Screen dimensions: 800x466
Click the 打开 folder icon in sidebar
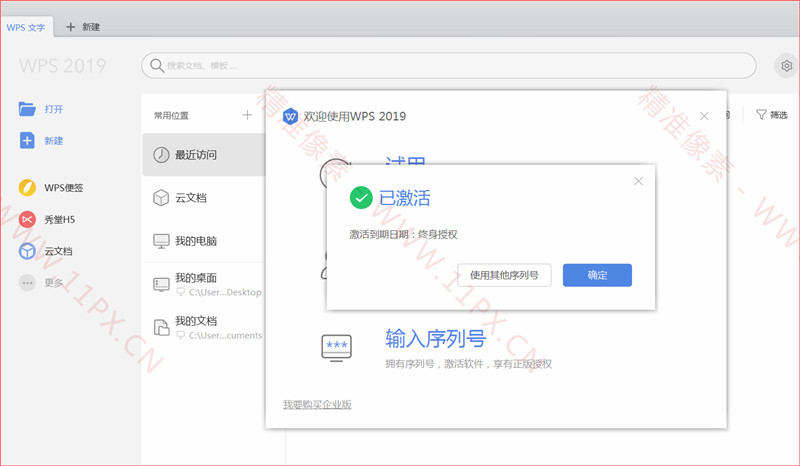27,109
